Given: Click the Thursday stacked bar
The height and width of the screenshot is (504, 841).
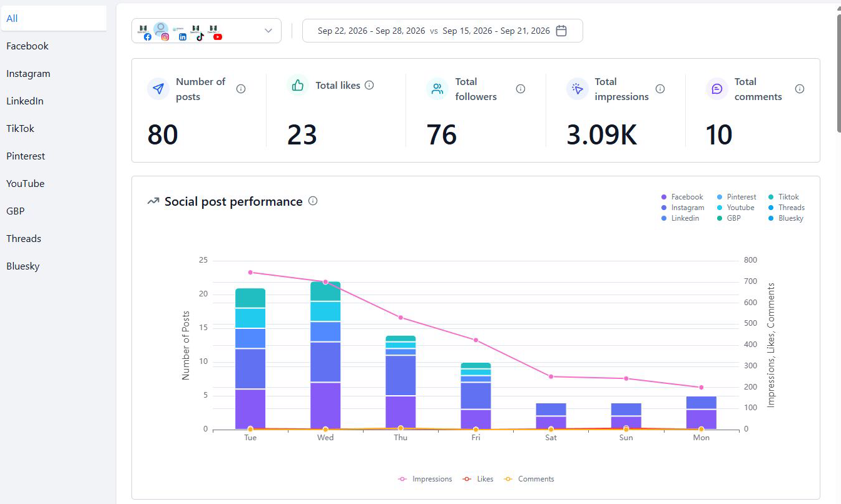Looking at the screenshot, I should coord(400,382).
